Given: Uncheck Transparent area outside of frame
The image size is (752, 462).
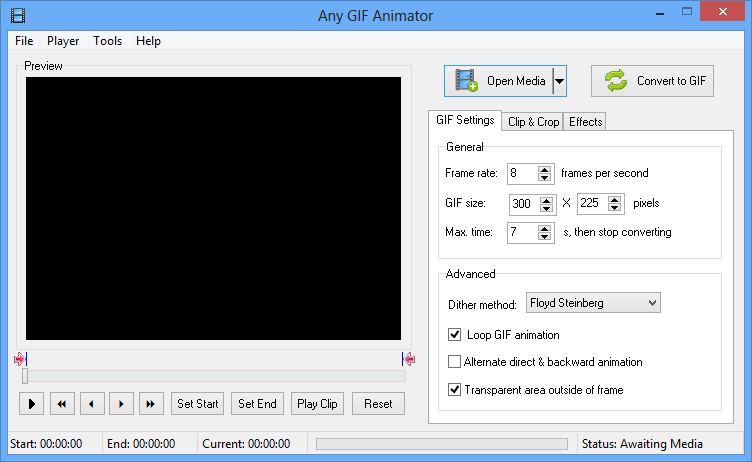Looking at the screenshot, I should (454, 389).
